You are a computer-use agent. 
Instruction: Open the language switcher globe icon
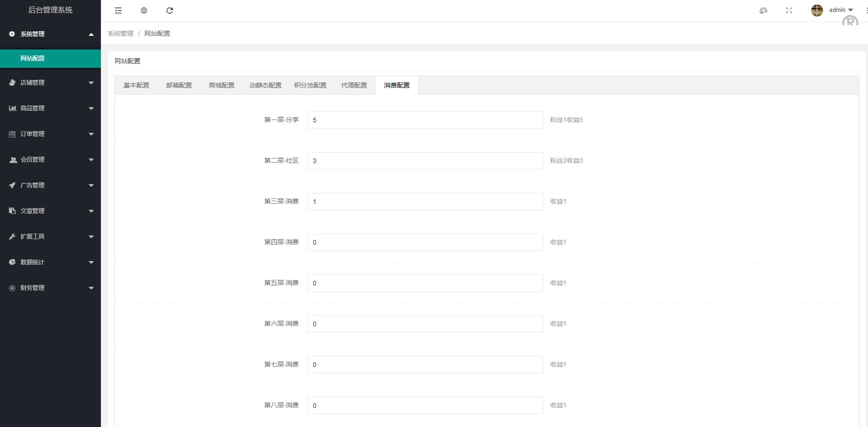click(144, 10)
